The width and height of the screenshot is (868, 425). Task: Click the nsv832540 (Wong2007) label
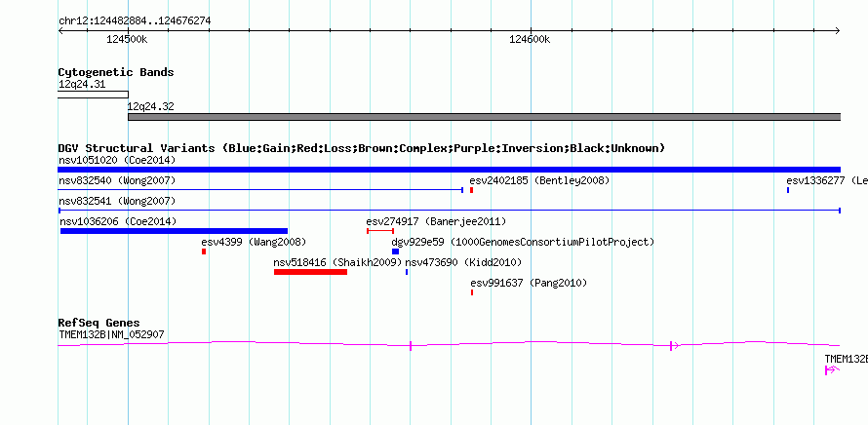point(117,180)
